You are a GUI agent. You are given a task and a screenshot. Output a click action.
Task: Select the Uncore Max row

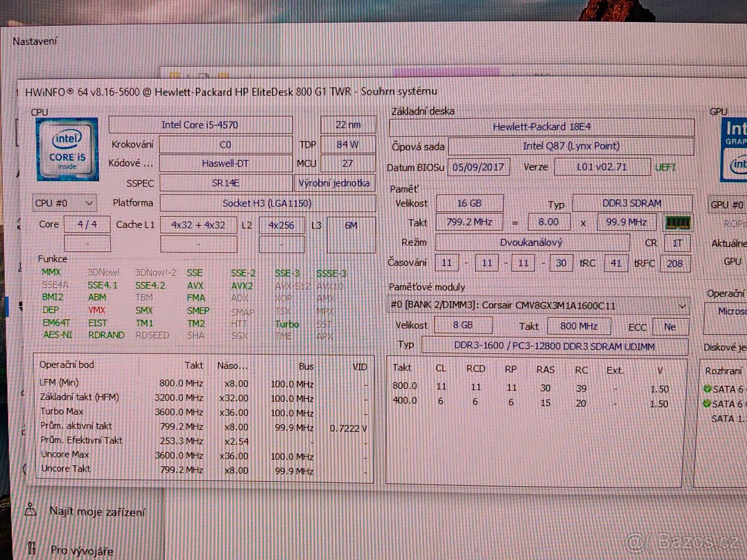[203, 455]
